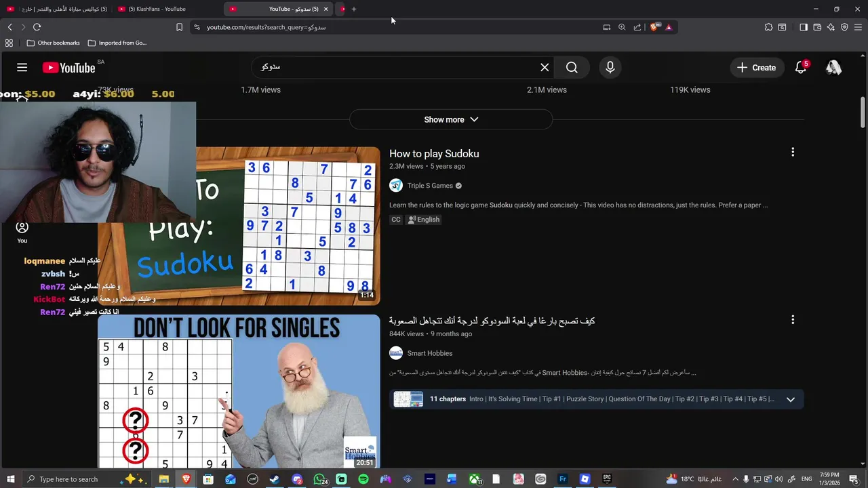Open Epic Games Launcher in taskbar

(607, 479)
